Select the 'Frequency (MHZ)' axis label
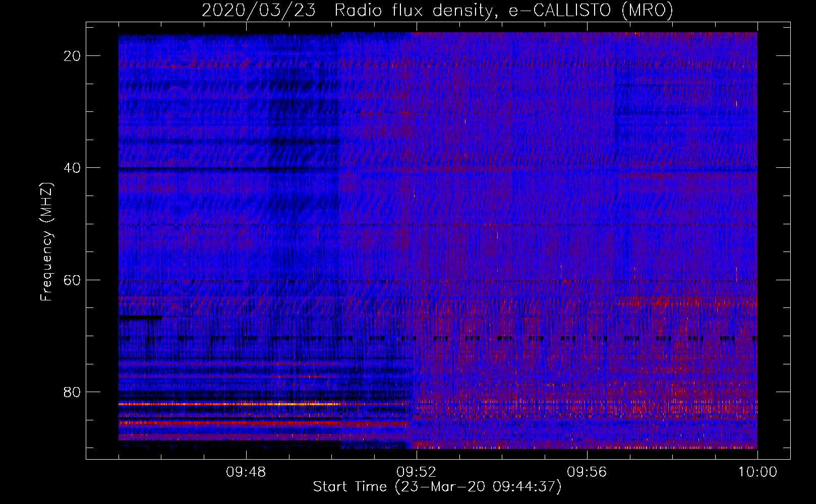 coord(46,241)
